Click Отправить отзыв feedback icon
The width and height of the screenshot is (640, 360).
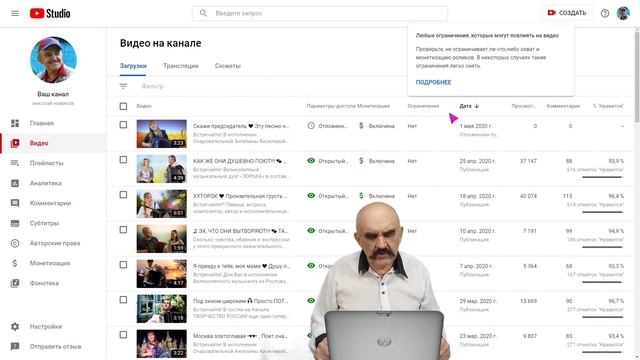(x=15, y=347)
